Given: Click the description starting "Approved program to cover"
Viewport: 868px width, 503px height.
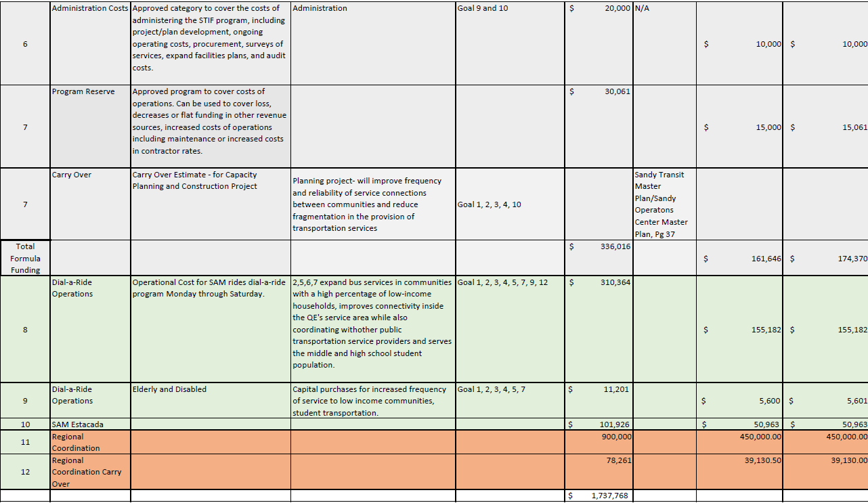Looking at the screenshot, I should 211,127.
